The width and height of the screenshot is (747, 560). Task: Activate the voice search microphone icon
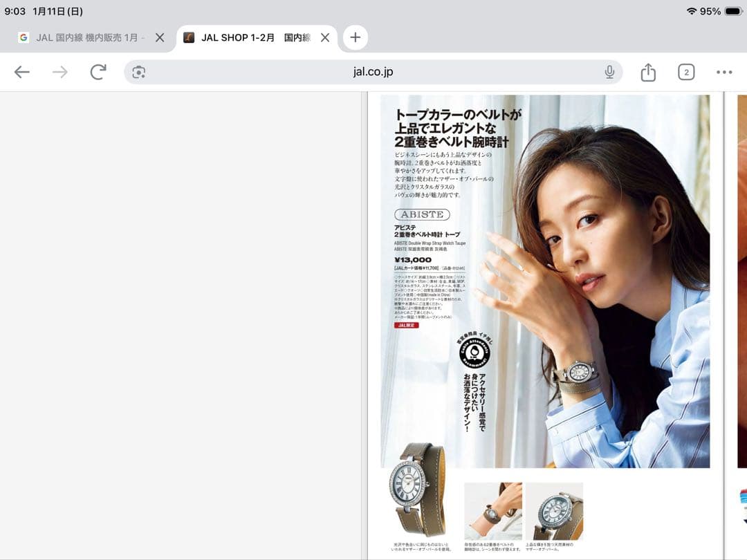click(608, 71)
